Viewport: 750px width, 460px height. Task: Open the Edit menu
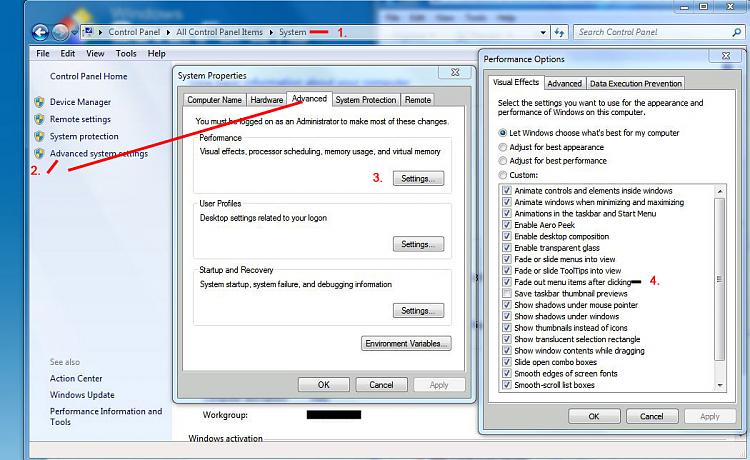point(67,54)
